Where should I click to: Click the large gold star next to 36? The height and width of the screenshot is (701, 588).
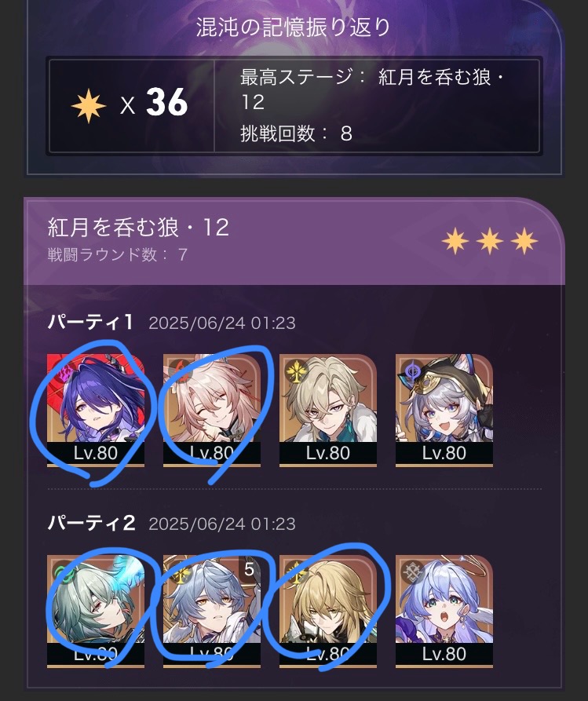[89, 106]
